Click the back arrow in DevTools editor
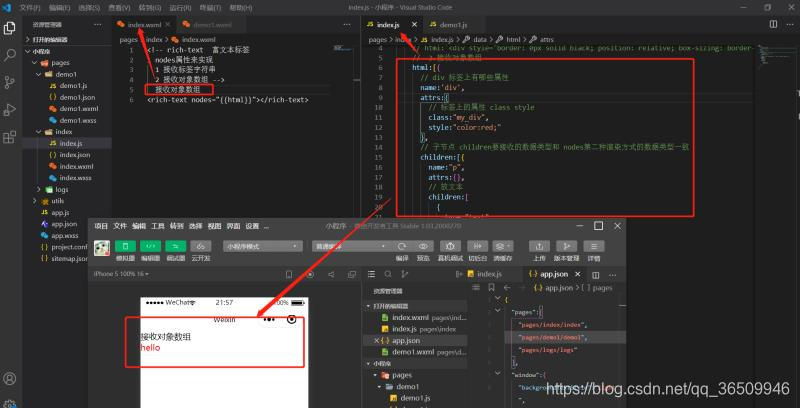The width and height of the screenshot is (800, 408). (x=507, y=288)
